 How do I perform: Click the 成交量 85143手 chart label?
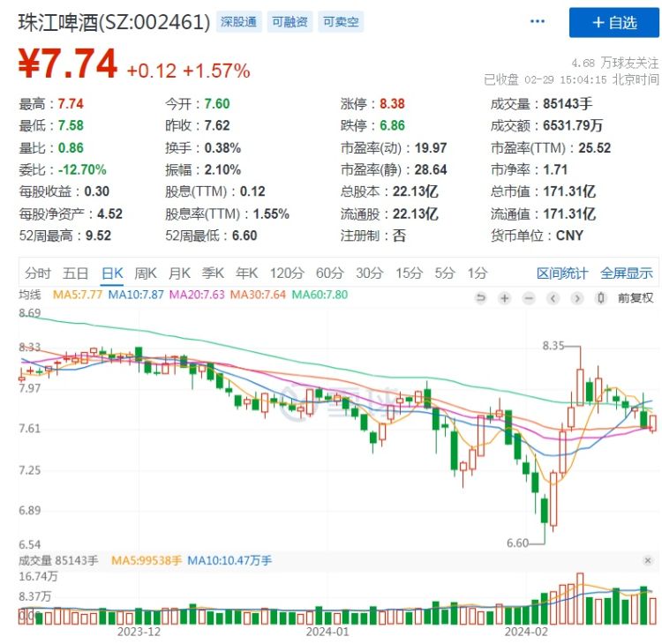point(58,560)
